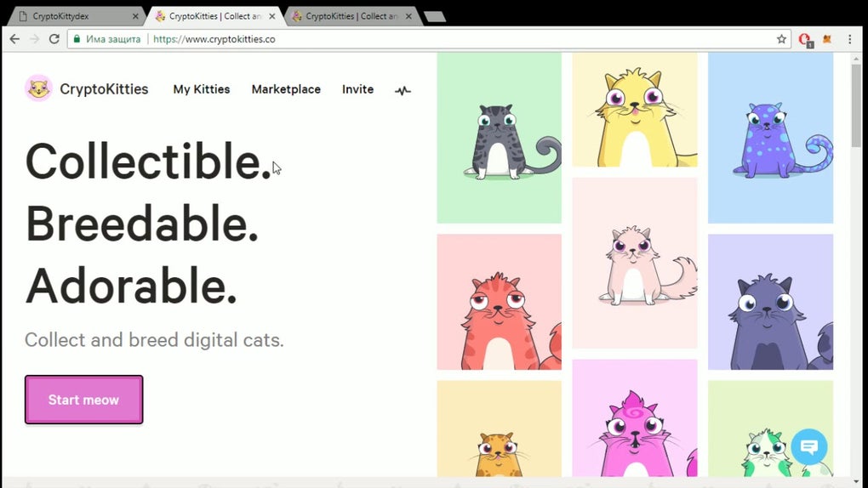The image size is (868, 488).
Task: Click the vertical page scrollbar thumb
Action: pyautogui.click(x=856, y=105)
